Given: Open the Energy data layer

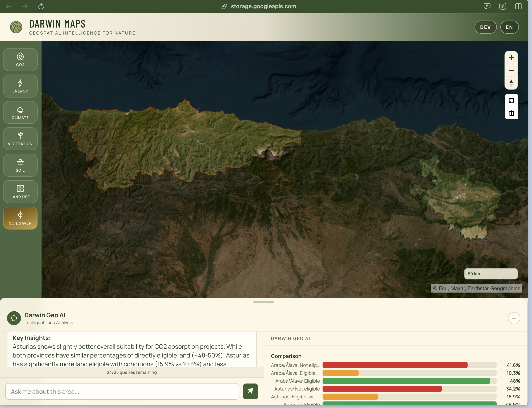Looking at the screenshot, I should pos(20,86).
